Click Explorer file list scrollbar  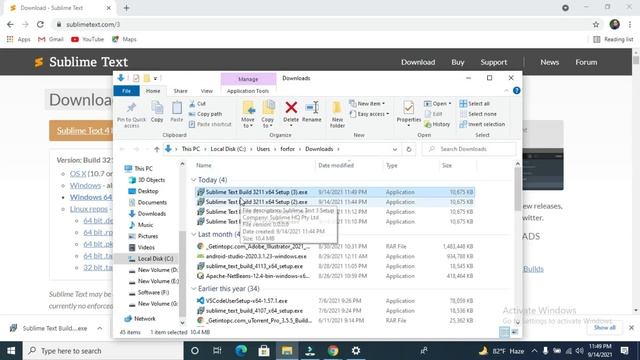[517, 189]
